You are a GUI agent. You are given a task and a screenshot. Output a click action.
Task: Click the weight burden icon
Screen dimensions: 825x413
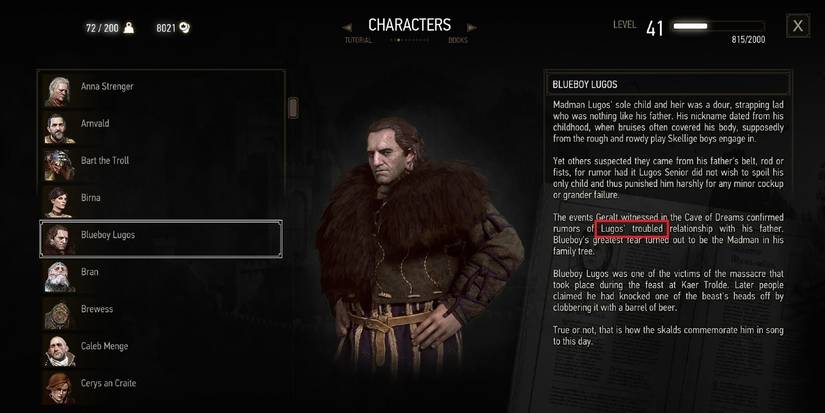click(x=128, y=28)
